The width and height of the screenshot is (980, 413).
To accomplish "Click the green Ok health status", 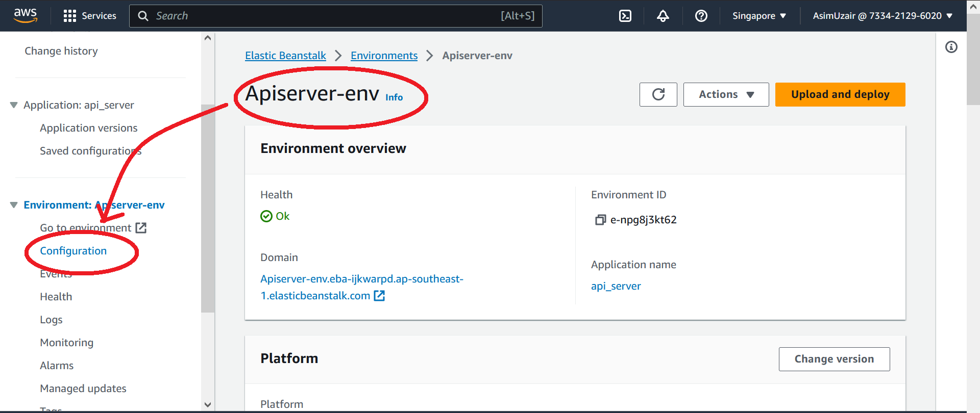I will pos(275,216).
